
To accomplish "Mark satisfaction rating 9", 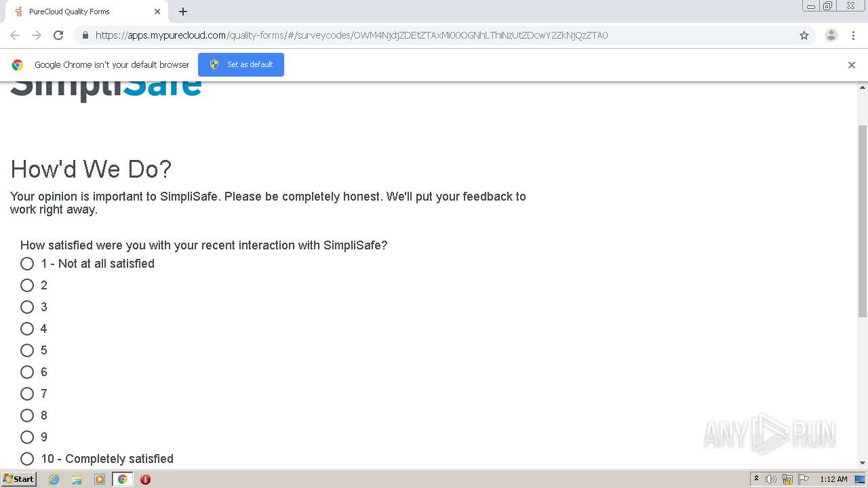I will click(27, 437).
